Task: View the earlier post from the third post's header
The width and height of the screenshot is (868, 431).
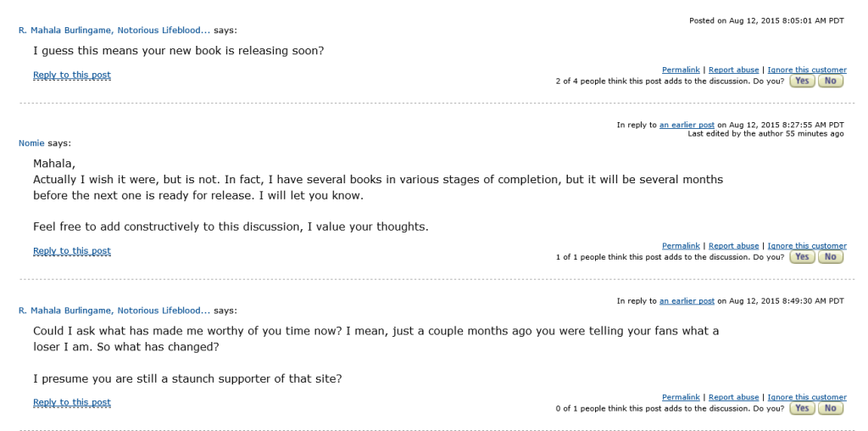Action: [x=687, y=300]
